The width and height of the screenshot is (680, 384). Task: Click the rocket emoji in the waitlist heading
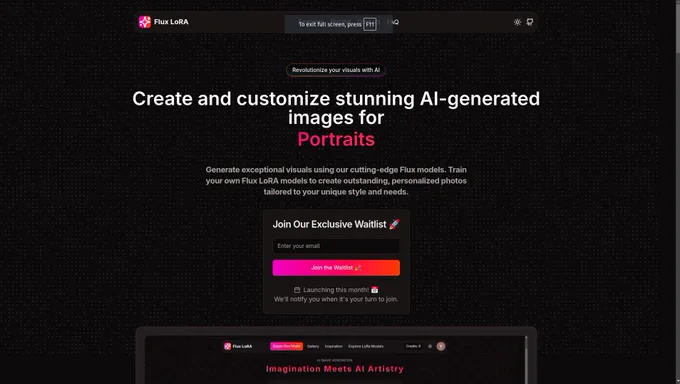394,224
